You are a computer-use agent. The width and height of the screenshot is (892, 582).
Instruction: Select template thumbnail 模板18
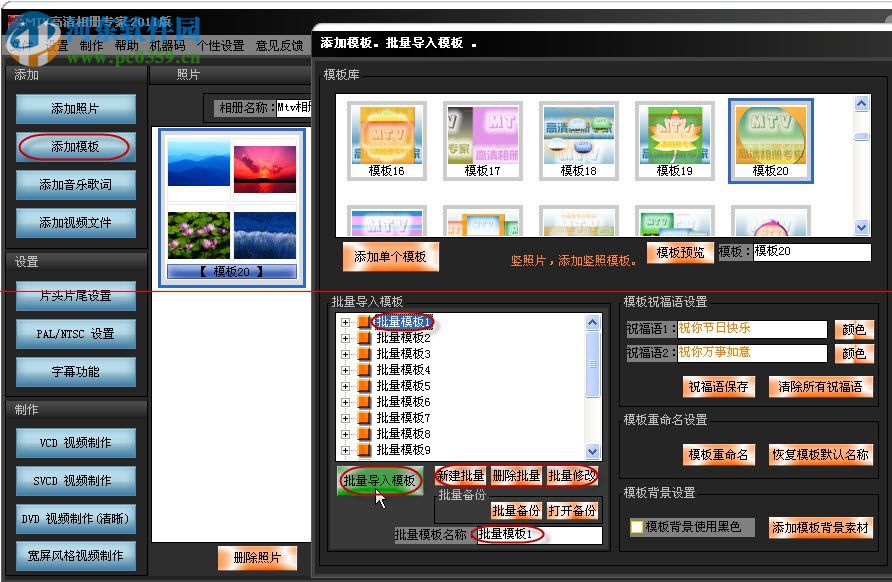579,141
